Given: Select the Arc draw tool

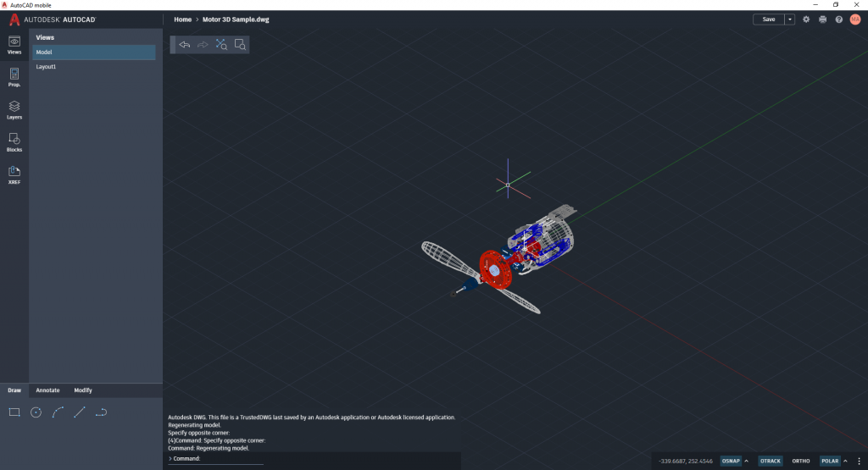Looking at the screenshot, I should [x=58, y=412].
